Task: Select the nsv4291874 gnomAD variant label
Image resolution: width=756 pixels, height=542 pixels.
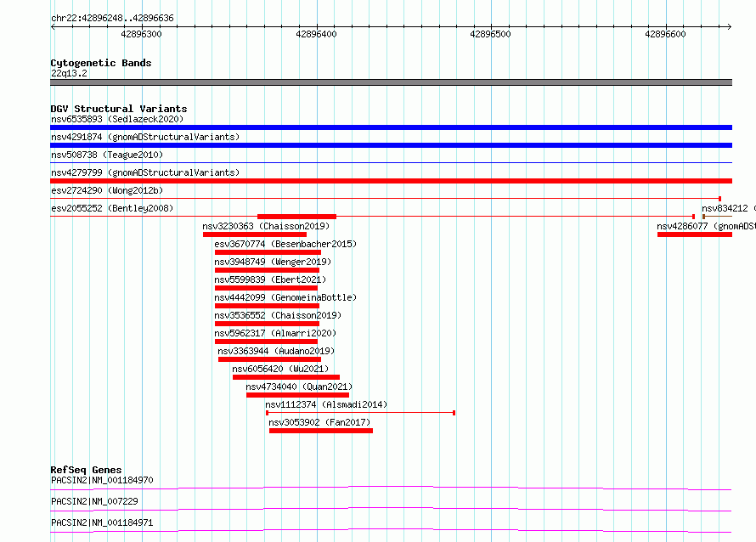Action: [x=145, y=137]
